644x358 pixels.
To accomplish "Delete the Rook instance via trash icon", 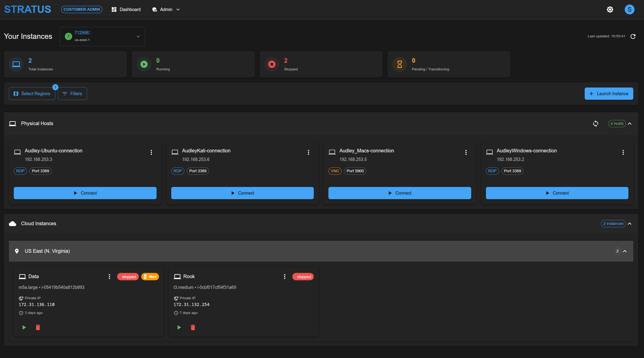I will tap(193, 327).
